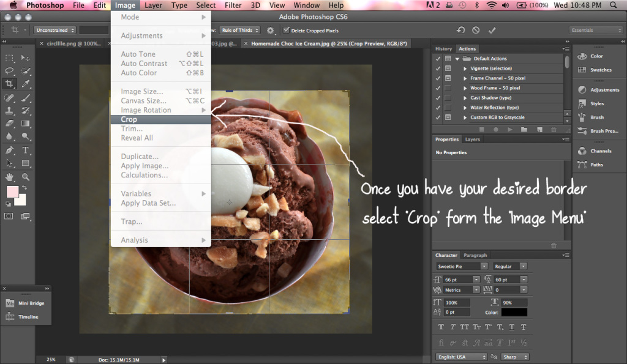Select the Eraser tool

[x=10, y=124]
